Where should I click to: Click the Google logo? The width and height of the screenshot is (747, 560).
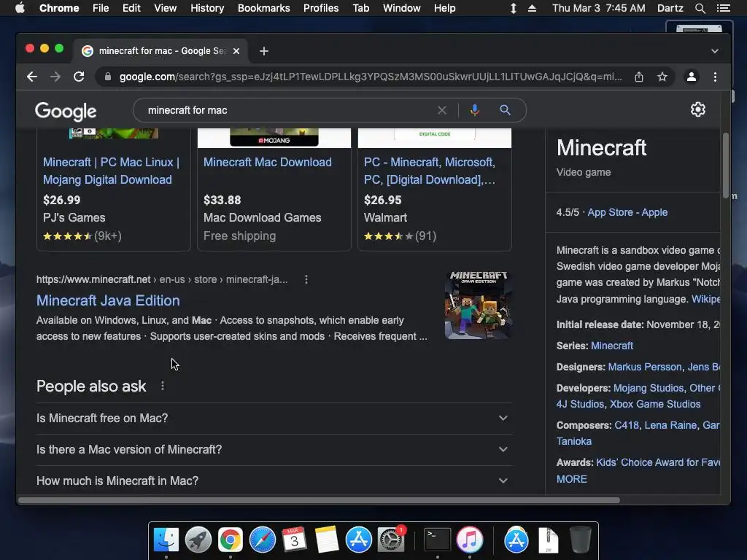pos(66,112)
